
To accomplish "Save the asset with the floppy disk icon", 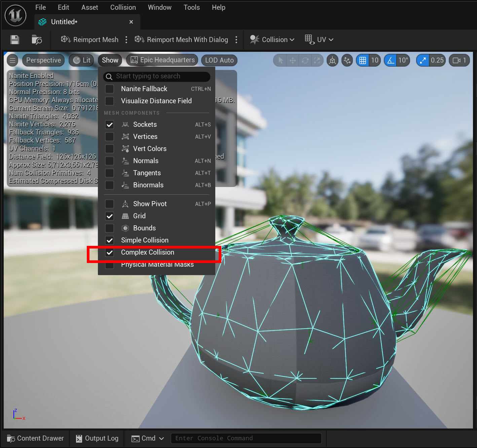I will [14, 40].
